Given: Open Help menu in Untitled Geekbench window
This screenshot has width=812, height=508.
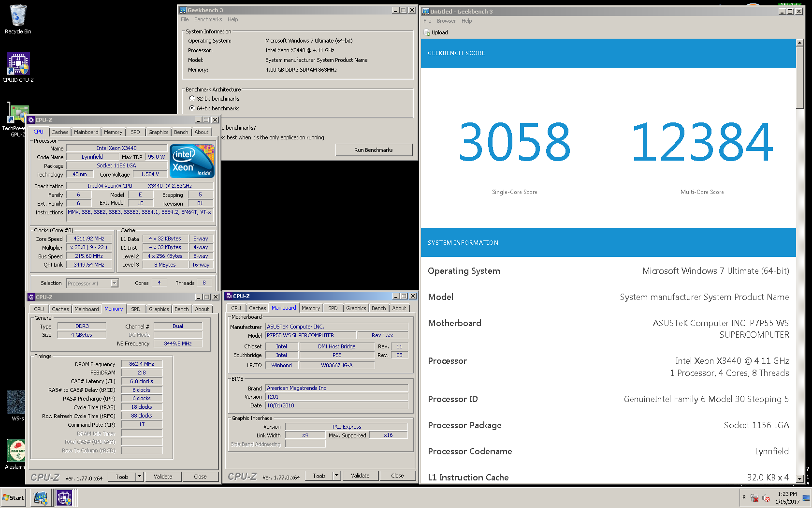Looking at the screenshot, I should tap(466, 21).
